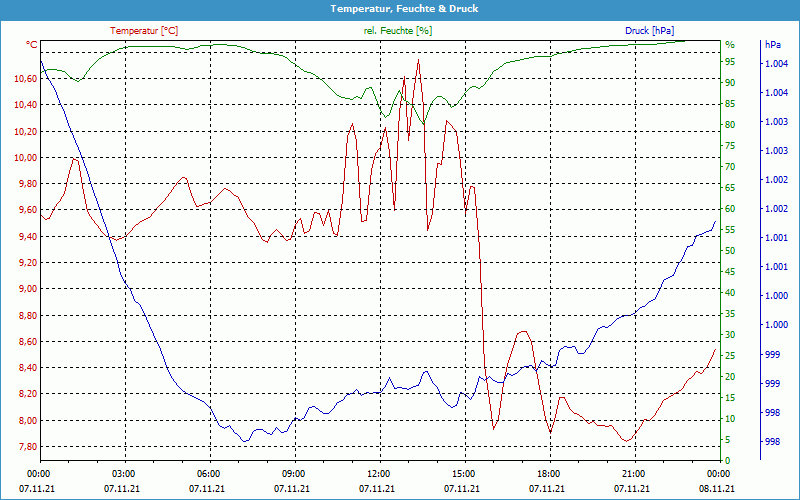Click the 7,80 temperature tick label
The width and height of the screenshot is (800, 500).
(26, 447)
